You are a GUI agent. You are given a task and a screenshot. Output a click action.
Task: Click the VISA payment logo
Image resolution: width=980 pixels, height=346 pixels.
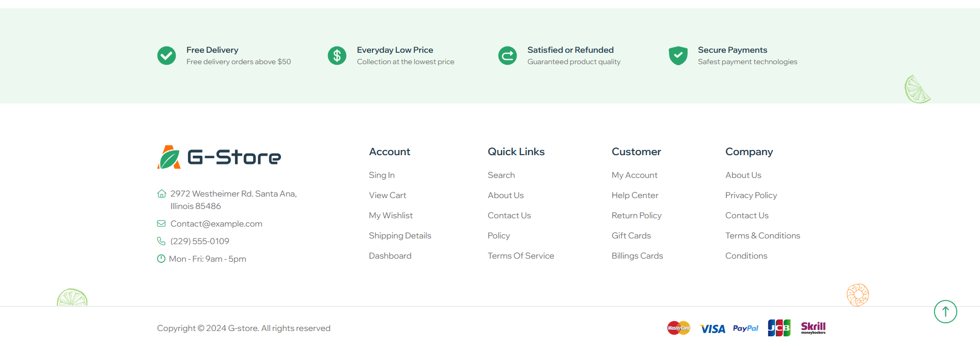pyautogui.click(x=712, y=329)
